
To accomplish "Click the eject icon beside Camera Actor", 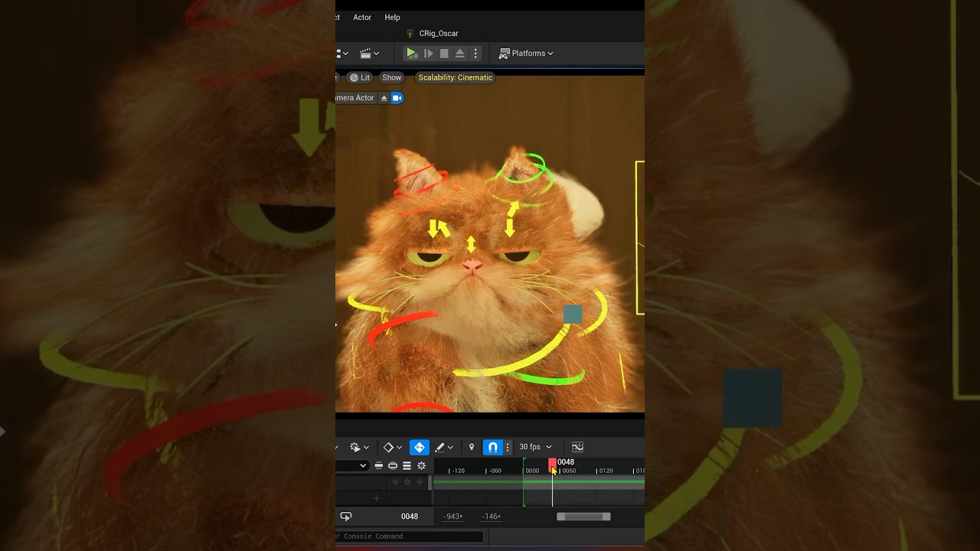I will [x=384, y=98].
